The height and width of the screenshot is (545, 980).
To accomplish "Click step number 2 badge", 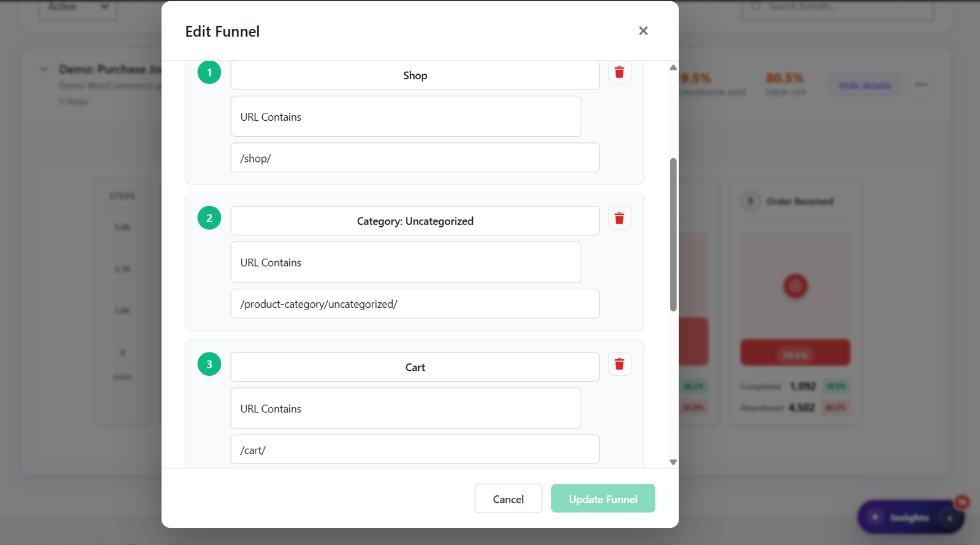I will click(x=209, y=218).
